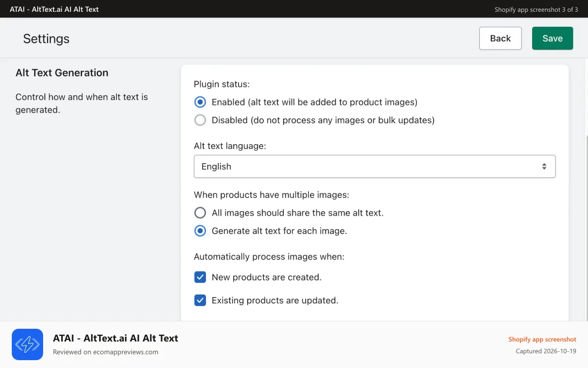Choose Generate alt text for each image
This screenshot has height=368, width=588.
coord(200,231)
